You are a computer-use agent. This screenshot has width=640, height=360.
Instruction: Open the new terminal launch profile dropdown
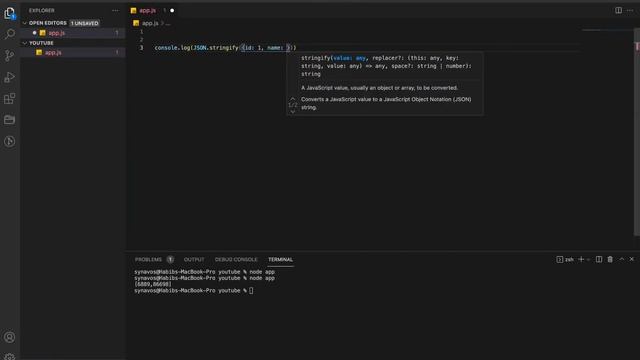point(588,260)
